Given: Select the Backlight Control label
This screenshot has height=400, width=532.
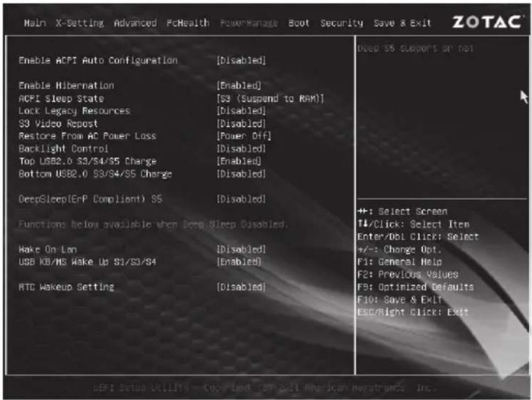Looking at the screenshot, I should coord(64,149).
